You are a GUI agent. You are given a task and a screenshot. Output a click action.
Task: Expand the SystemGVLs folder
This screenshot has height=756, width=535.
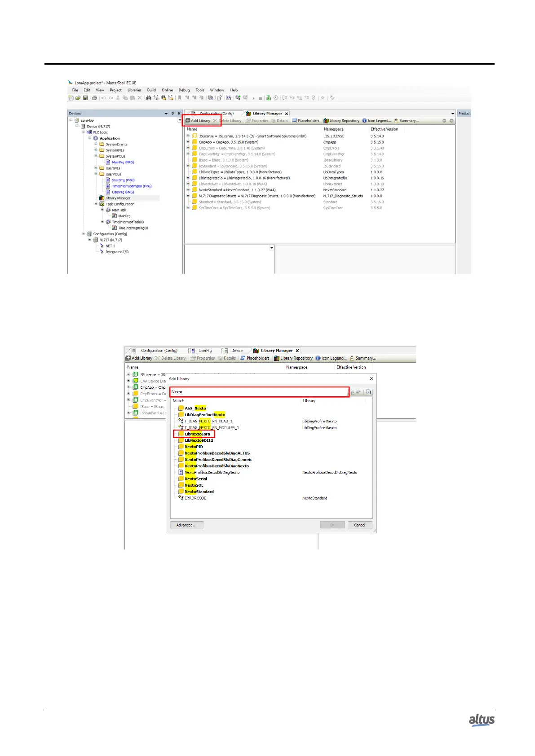(96, 150)
